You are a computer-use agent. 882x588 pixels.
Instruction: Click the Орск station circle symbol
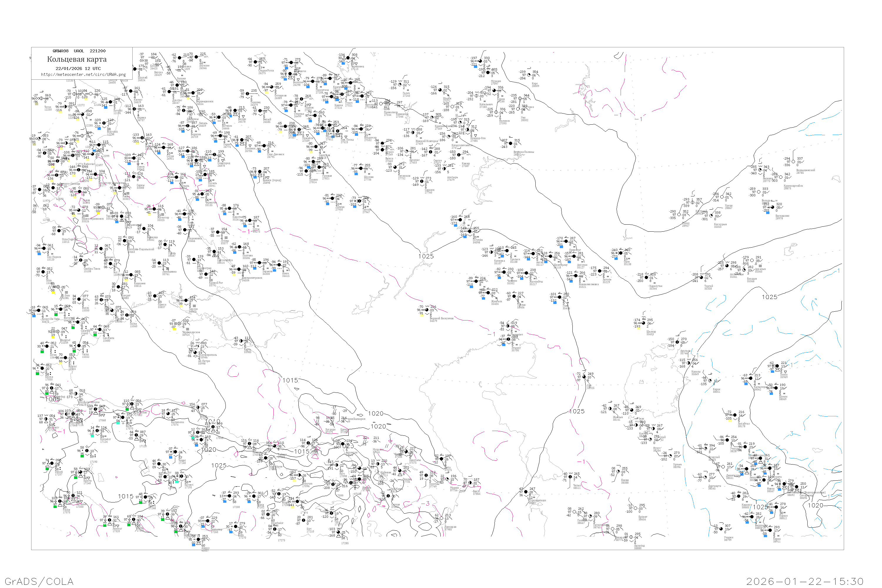(x=621, y=253)
